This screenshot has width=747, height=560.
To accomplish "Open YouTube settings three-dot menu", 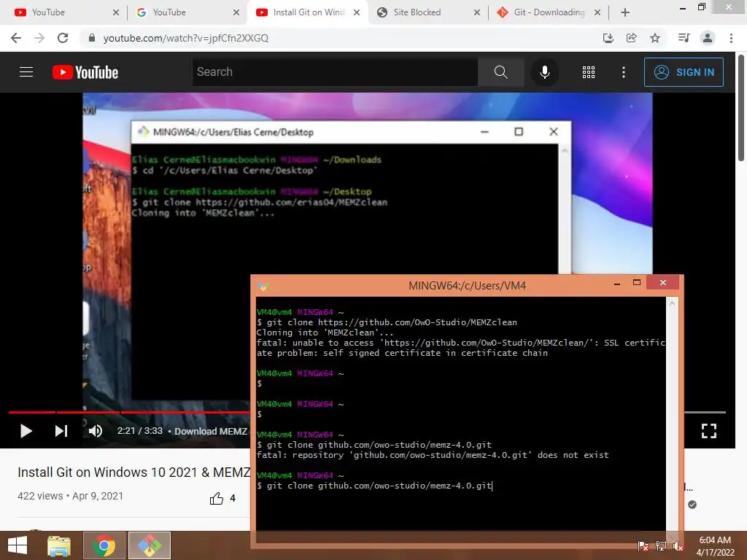I will click(x=624, y=72).
